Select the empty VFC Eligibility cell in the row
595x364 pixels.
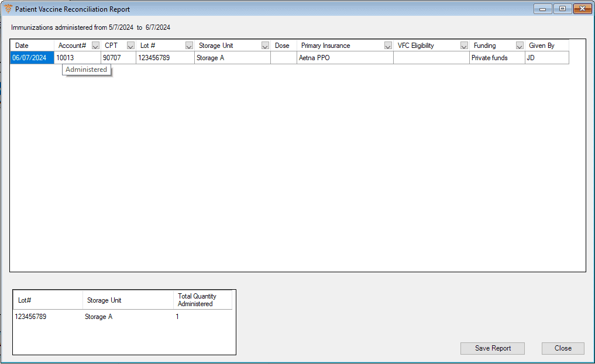(431, 58)
